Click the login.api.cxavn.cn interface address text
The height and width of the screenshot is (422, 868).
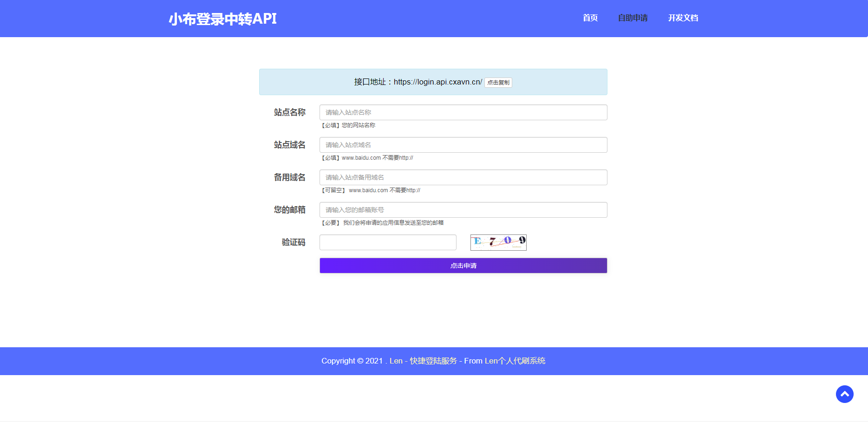[437, 82]
